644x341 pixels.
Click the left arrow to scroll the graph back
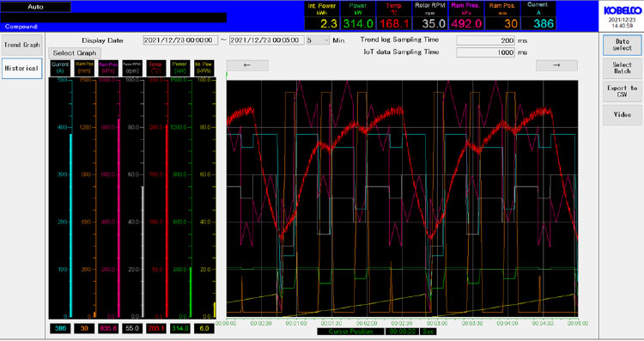click(x=247, y=65)
